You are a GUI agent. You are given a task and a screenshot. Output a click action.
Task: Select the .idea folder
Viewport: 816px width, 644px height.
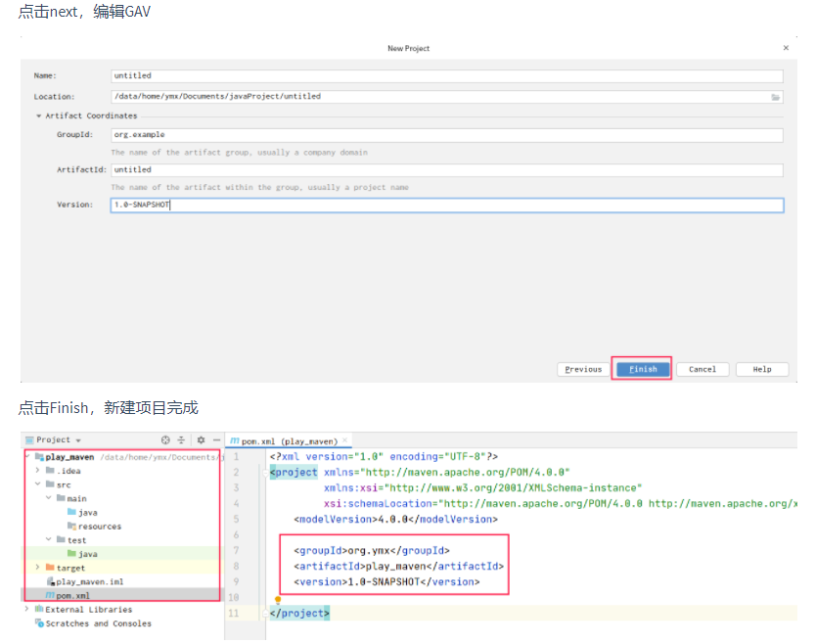click(68, 471)
